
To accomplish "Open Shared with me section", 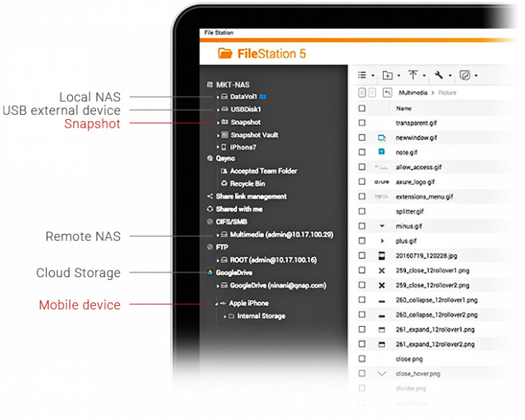I will (x=239, y=209).
